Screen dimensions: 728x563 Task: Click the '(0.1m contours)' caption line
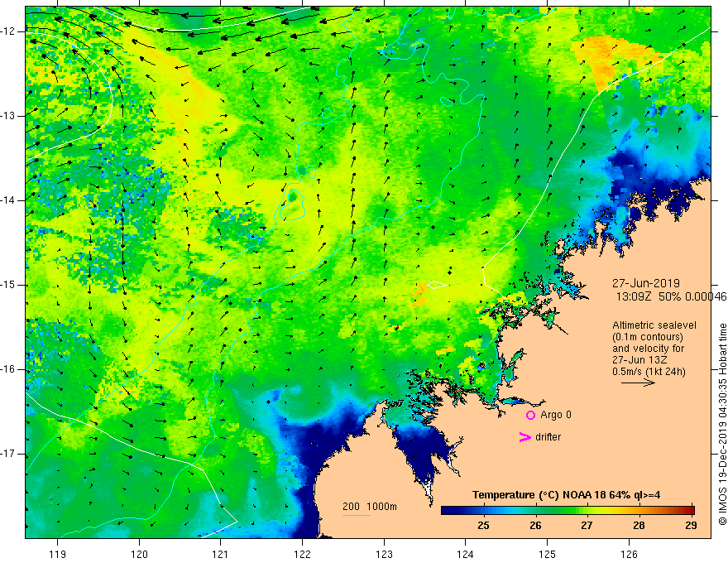[x=648, y=337]
